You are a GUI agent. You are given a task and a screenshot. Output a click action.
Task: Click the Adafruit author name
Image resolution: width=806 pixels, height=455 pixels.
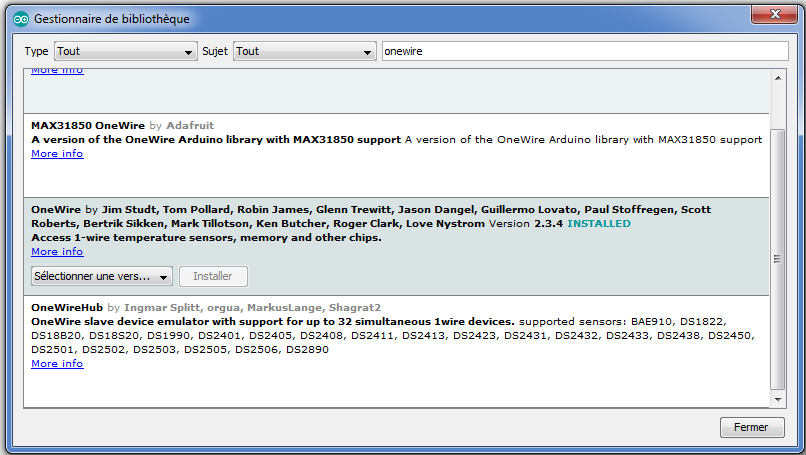pos(190,125)
